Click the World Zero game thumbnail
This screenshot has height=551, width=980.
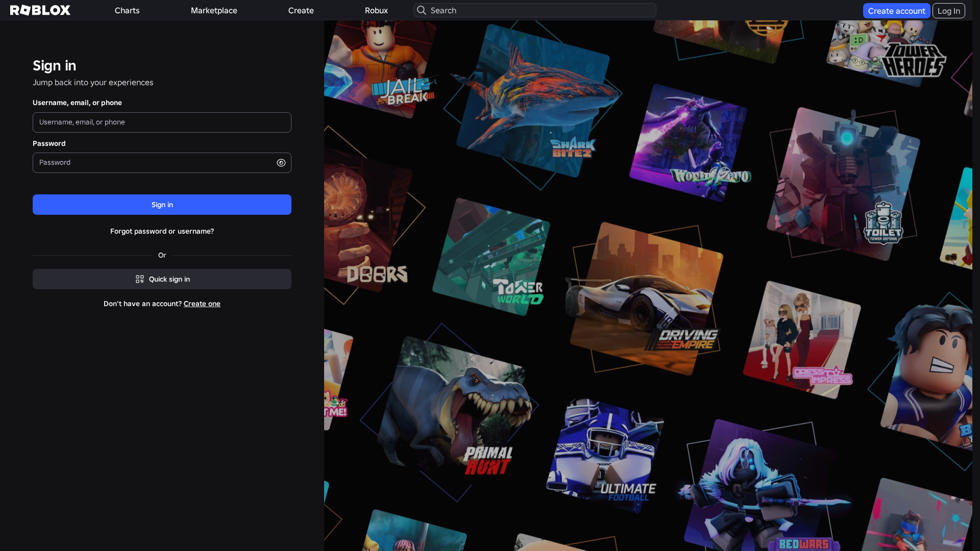tap(689, 143)
